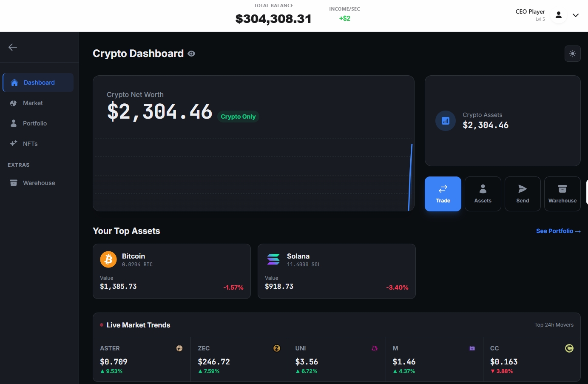This screenshot has width=588, height=384.
Task: Toggle net worth visibility eye icon
Action: pos(191,54)
